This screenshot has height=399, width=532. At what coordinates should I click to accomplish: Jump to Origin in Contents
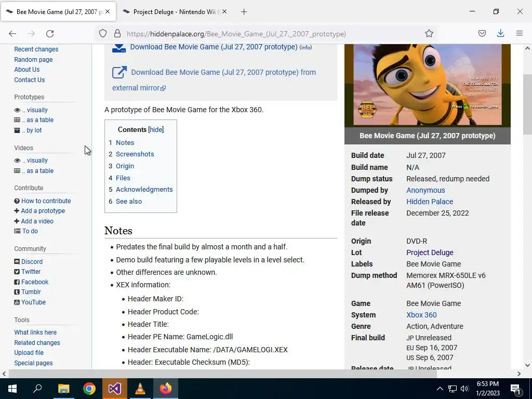(125, 166)
